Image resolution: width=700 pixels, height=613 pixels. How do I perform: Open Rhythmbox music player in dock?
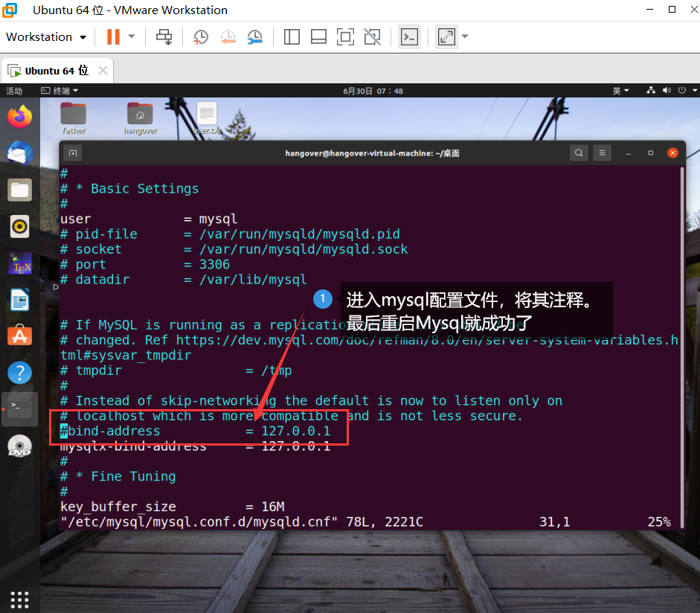click(x=19, y=227)
